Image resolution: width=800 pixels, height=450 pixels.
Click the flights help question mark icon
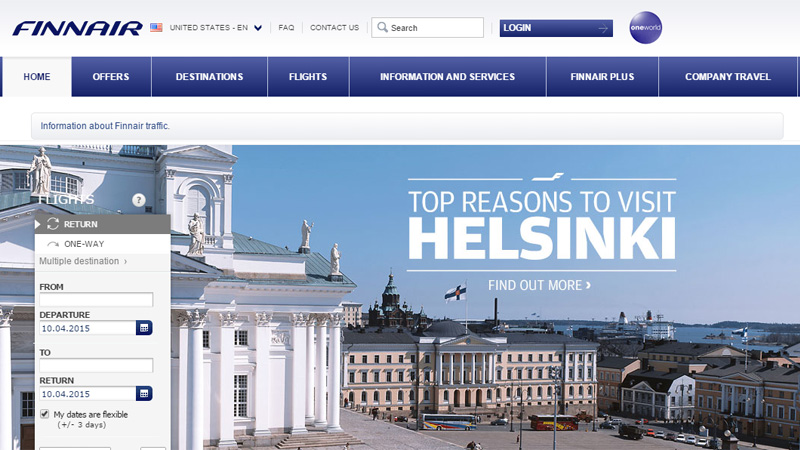coord(139,200)
